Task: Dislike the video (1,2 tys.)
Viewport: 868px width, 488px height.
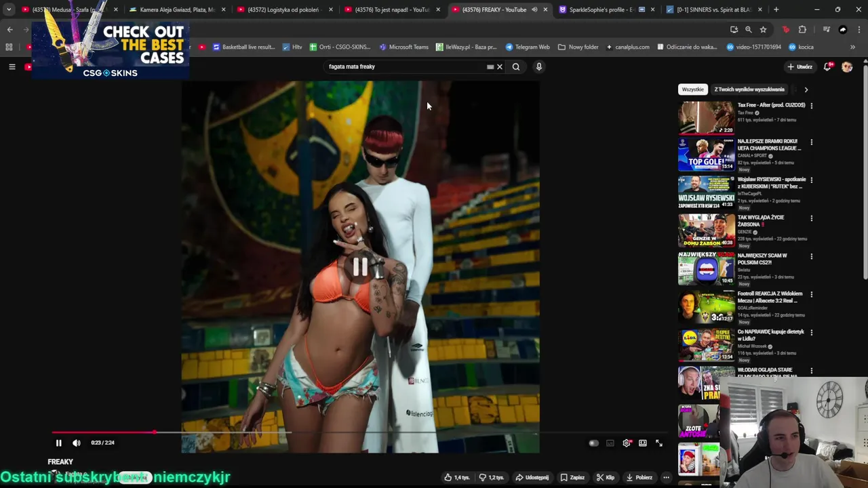Action: pos(492,477)
